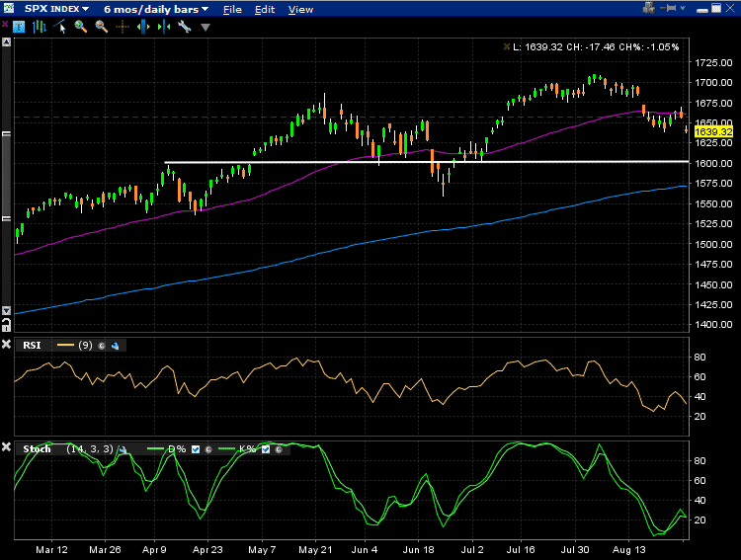This screenshot has height=560, width=741.
Task: Open the 6 mos/daily bars period dropdown
Action: [x=156, y=9]
